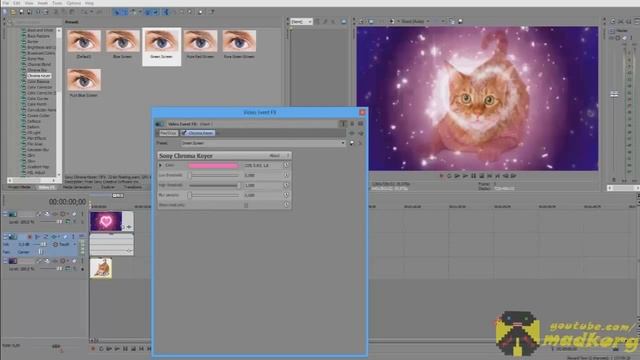Click the Low threshold slider handle
Screen dimensions: 640x360
190,176
